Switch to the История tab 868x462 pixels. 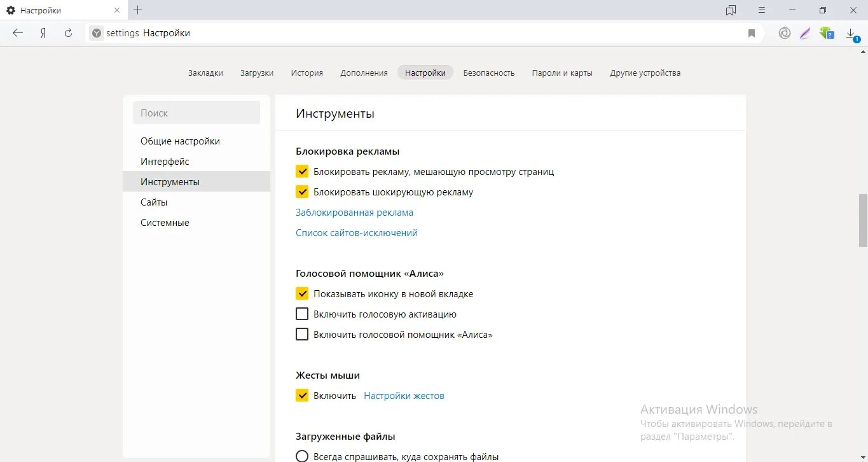(307, 73)
